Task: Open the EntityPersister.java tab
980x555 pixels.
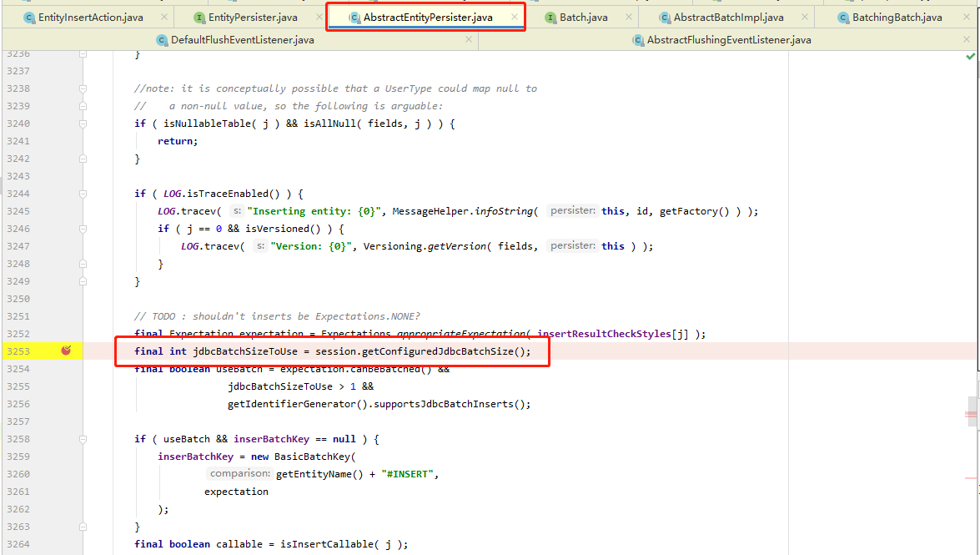Action: (x=253, y=18)
